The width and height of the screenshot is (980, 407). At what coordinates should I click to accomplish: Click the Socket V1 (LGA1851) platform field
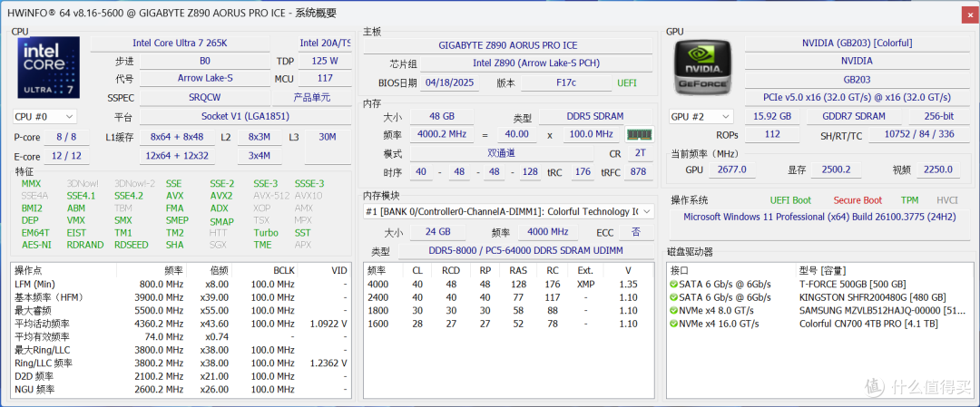(x=245, y=117)
